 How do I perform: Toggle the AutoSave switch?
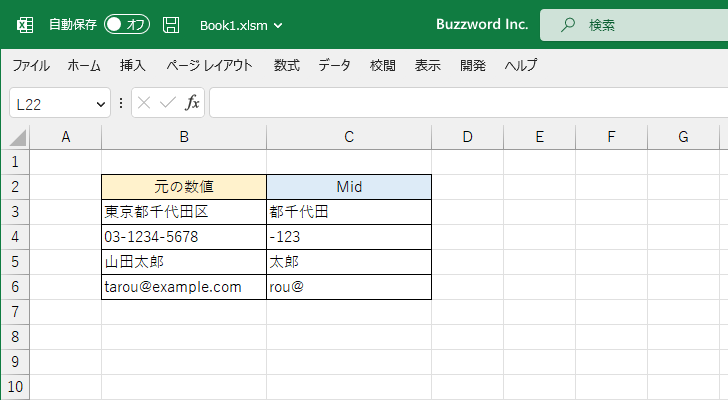(127, 24)
